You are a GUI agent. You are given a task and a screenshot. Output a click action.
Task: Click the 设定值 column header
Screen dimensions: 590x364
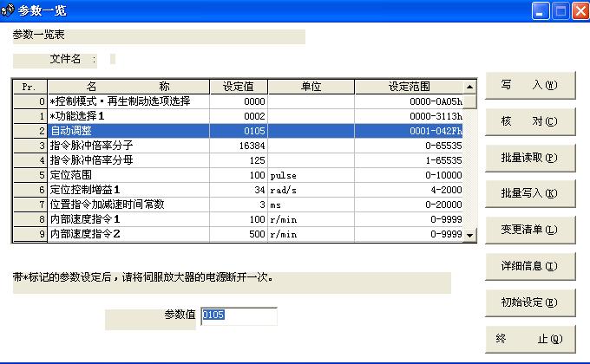(237, 87)
